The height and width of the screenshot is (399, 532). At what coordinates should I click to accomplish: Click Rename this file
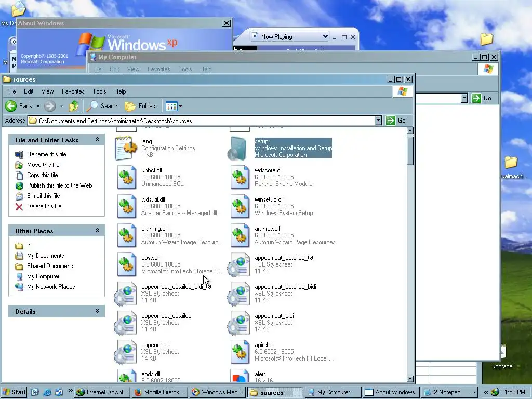[46, 154]
